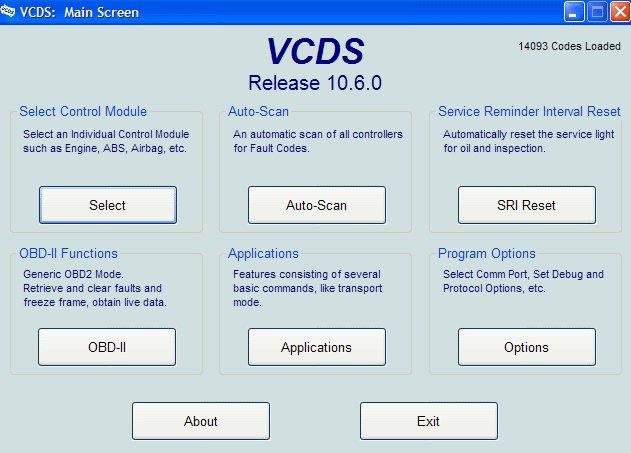Click 'Automatically reset the service light' text
The height and width of the screenshot is (453, 631).
point(529,134)
